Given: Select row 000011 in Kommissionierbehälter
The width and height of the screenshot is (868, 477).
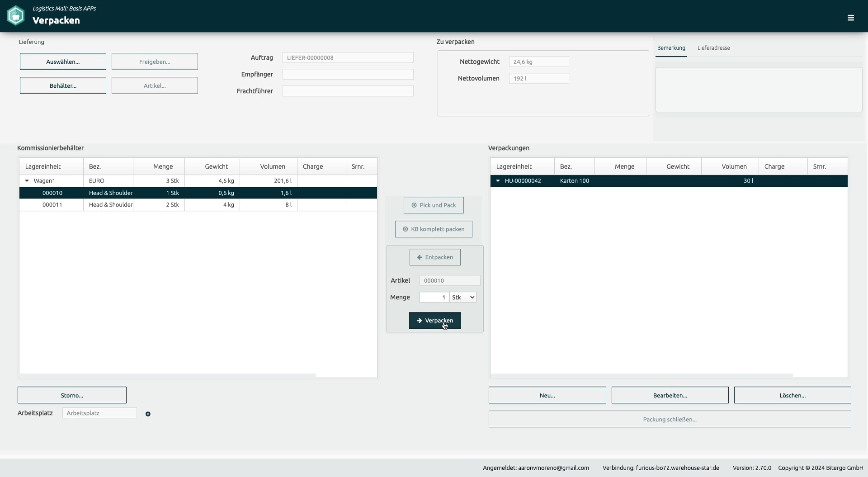Looking at the screenshot, I should point(198,205).
